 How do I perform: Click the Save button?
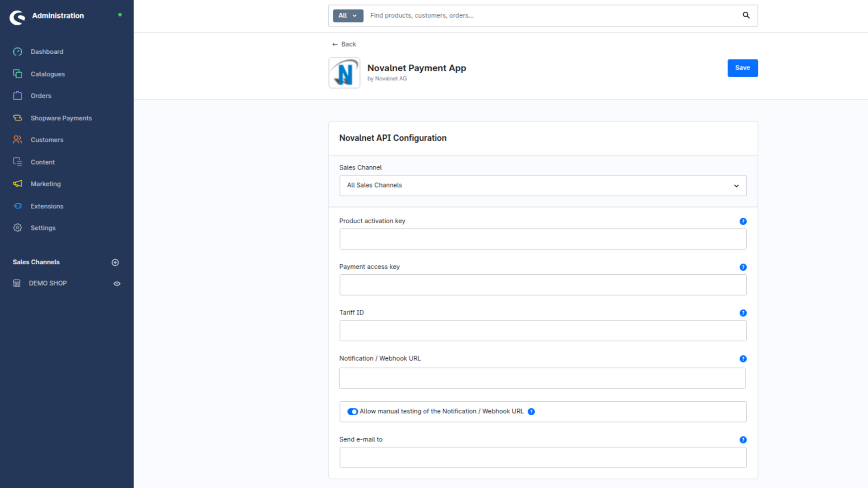coord(742,68)
